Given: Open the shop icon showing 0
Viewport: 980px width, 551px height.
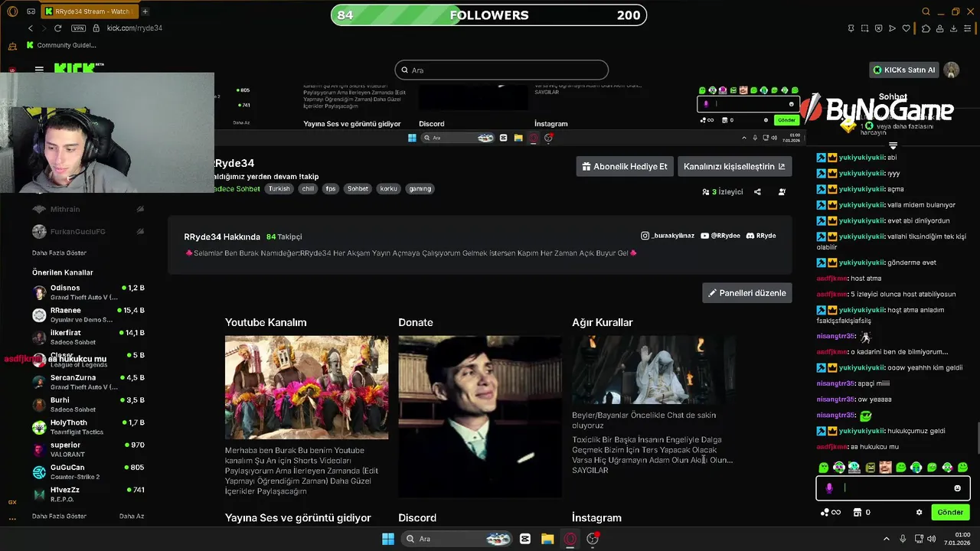Looking at the screenshot, I should point(862,512).
